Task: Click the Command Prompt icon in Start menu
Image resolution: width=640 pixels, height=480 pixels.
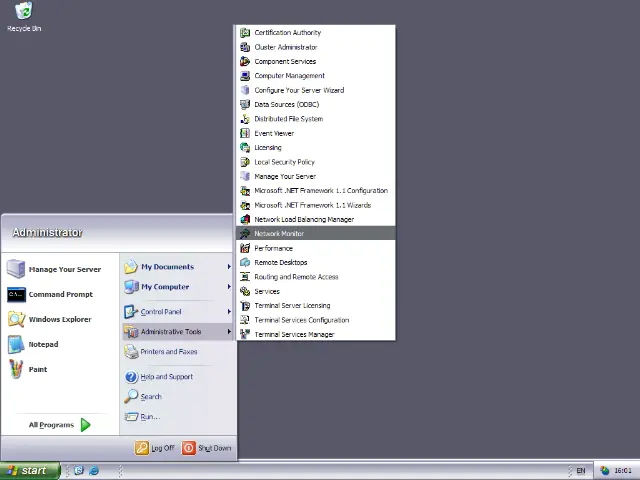Action: pos(16,294)
